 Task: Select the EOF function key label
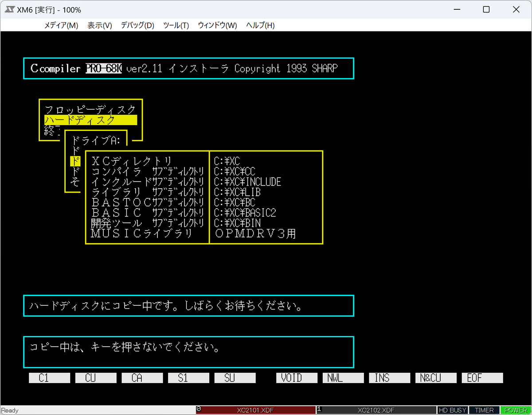tap(482, 378)
